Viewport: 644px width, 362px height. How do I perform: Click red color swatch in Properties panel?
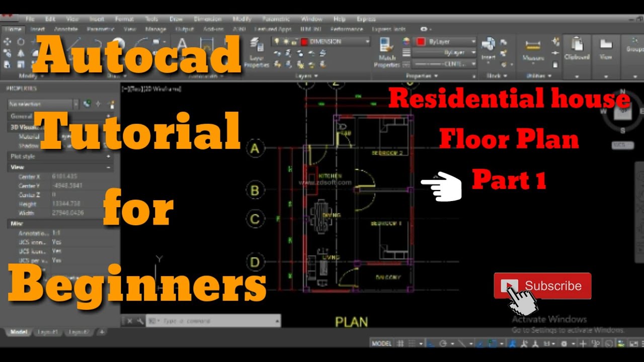(x=421, y=42)
